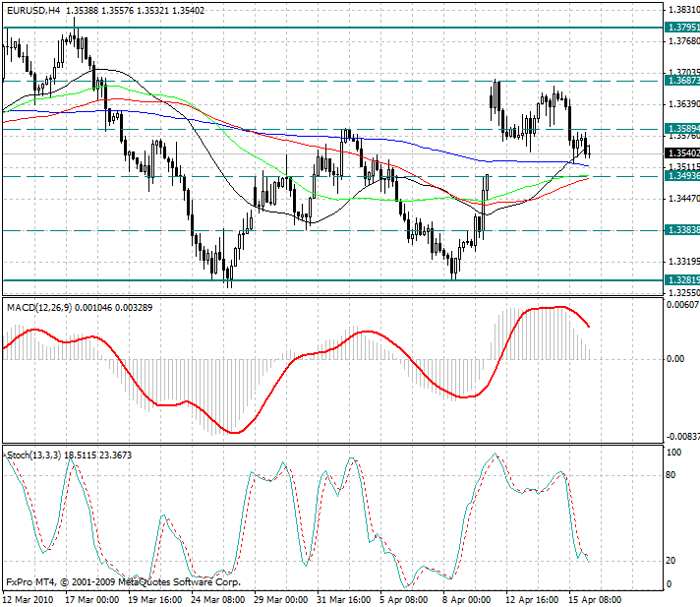Viewport: 700px width, 607px height.
Task: Click the Stochastic 0 level label
Action: (669, 583)
